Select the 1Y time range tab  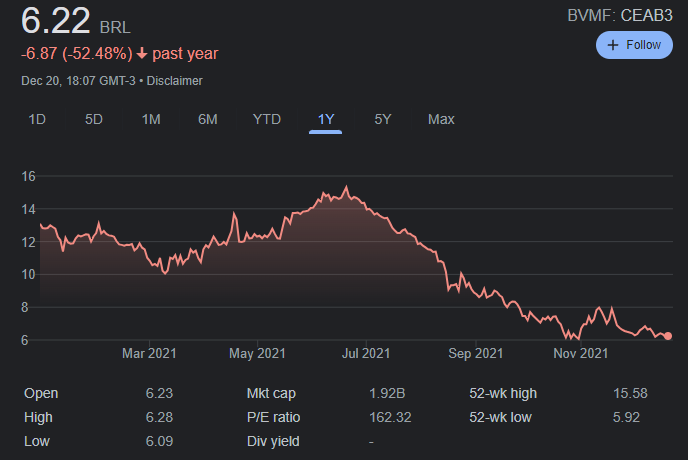[326, 119]
